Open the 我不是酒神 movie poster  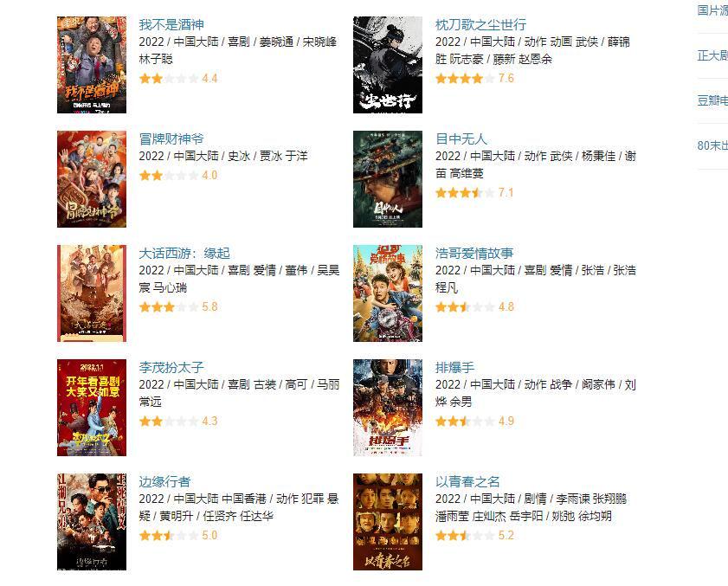coord(92,65)
